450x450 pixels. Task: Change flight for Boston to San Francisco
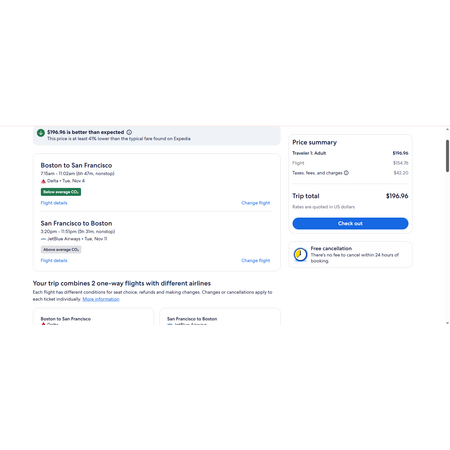(x=255, y=203)
